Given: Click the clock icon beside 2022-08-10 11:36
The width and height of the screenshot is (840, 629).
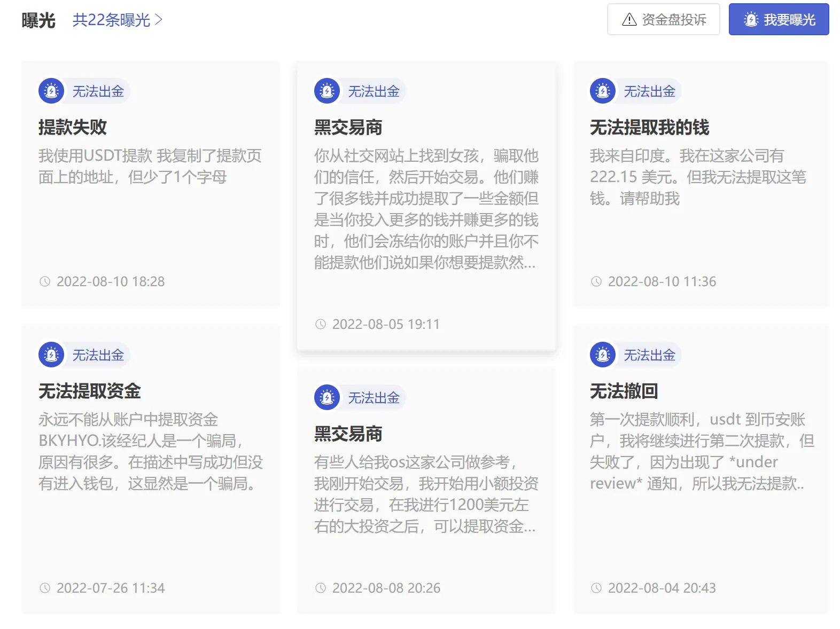Looking at the screenshot, I should click(x=596, y=281).
